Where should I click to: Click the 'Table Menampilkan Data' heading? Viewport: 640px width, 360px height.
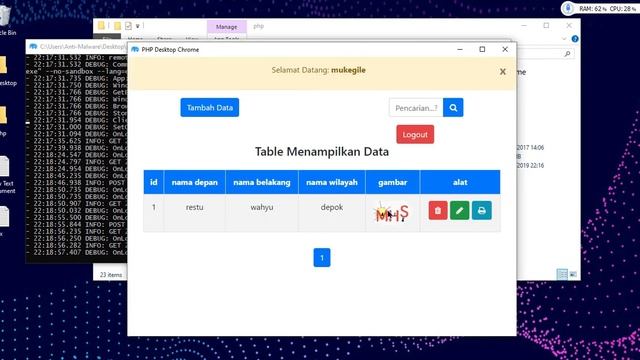pyautogui.click(x=322, y=152)
